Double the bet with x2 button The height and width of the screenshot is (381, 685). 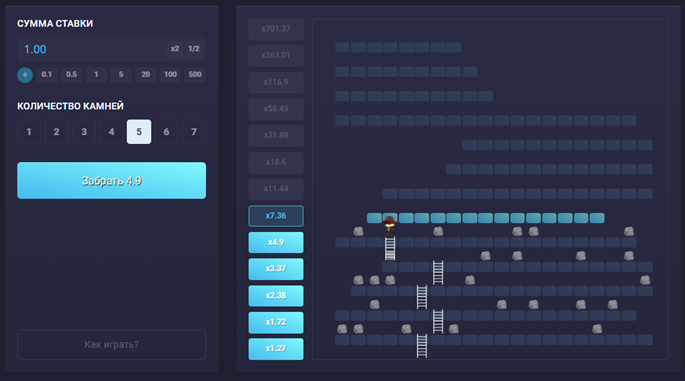pyautogui.click(x=175, y=48)
